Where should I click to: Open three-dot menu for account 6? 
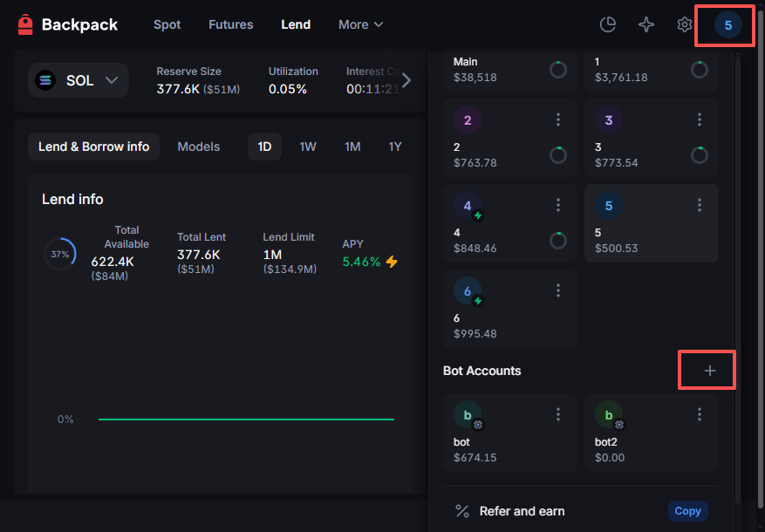[558, 290]
